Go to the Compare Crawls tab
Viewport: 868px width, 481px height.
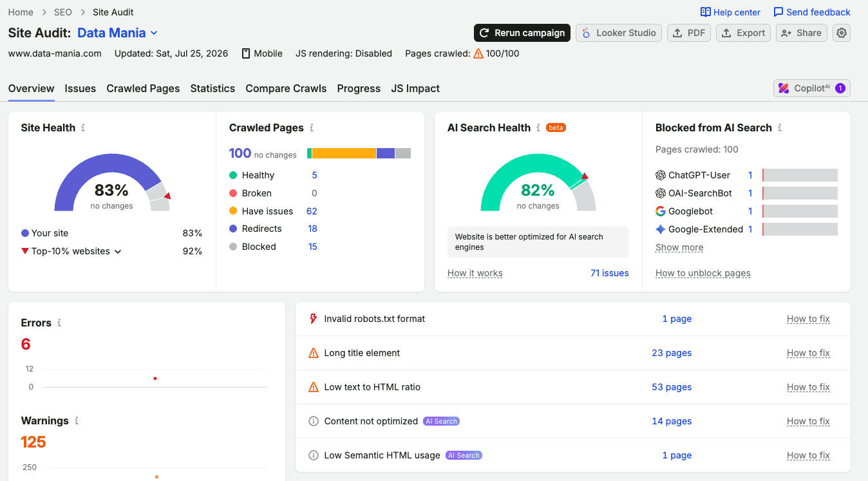click(286, 88)
